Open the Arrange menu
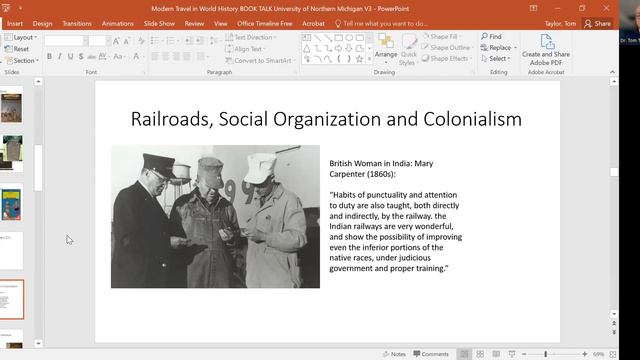The width and height of the screenshot is (640, 360). [x=386, y=49]
